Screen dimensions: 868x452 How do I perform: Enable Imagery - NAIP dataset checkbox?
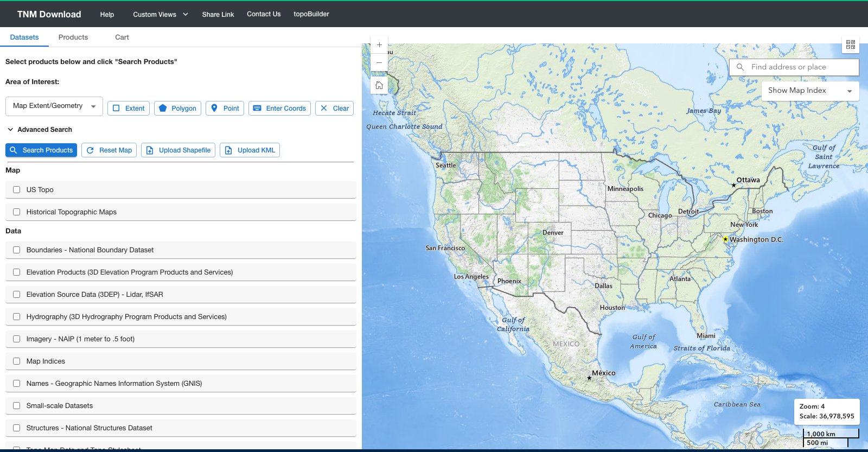(16, 339)
